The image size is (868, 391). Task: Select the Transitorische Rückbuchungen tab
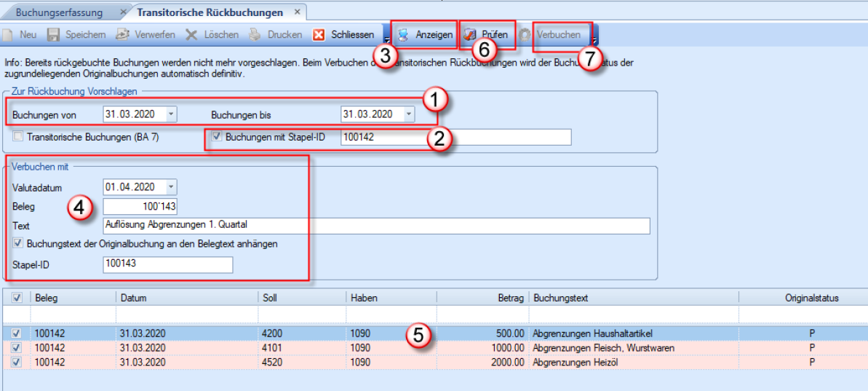(210, 12)
